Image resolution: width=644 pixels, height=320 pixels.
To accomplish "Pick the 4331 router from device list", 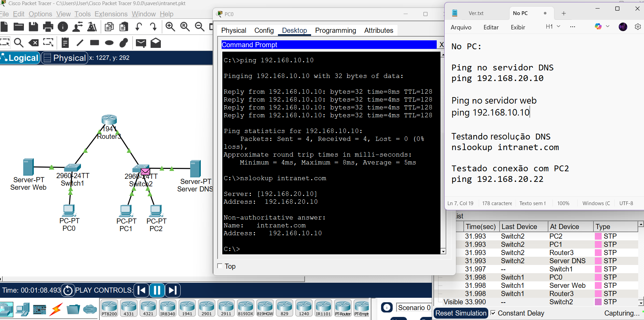I will (x=129, y=308).
